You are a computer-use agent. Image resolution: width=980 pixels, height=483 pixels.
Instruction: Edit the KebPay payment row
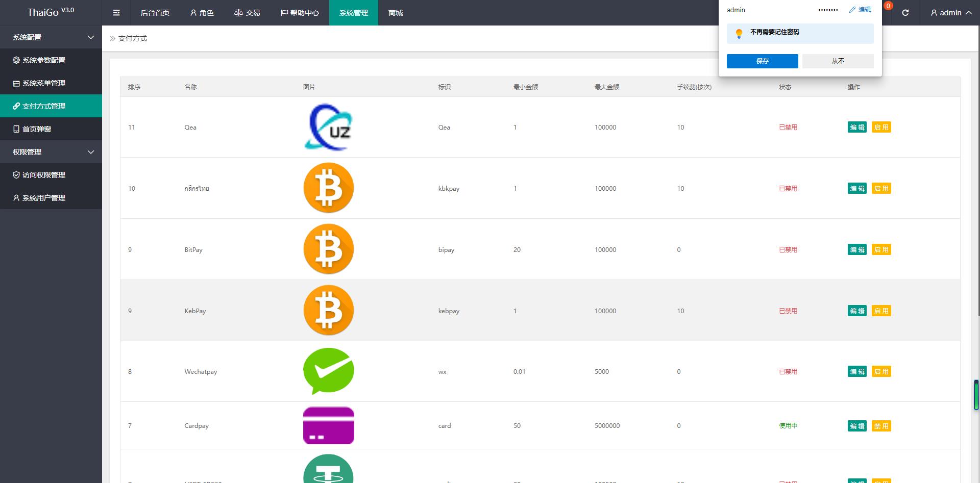pyautogui.click(x=857, y=311)
